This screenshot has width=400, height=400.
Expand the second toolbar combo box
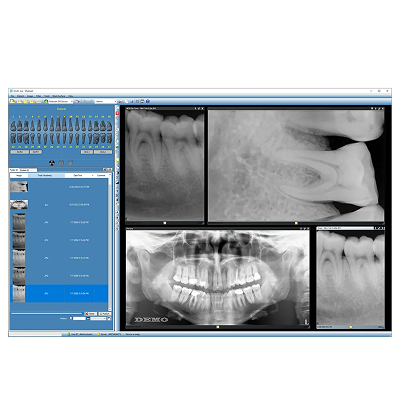(106, 101)
